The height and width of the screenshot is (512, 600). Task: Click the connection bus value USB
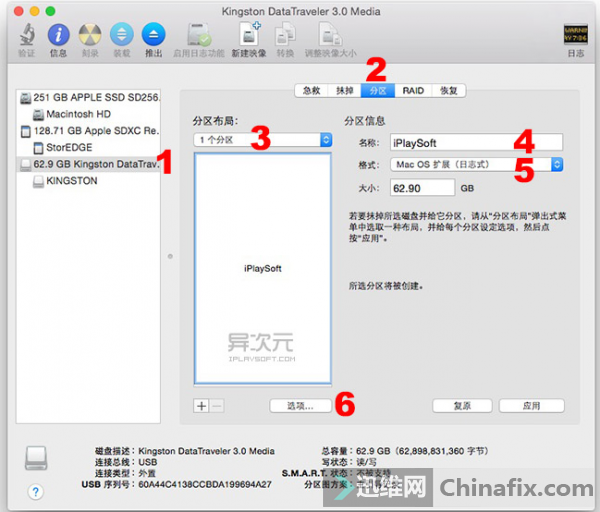point(148,462)
